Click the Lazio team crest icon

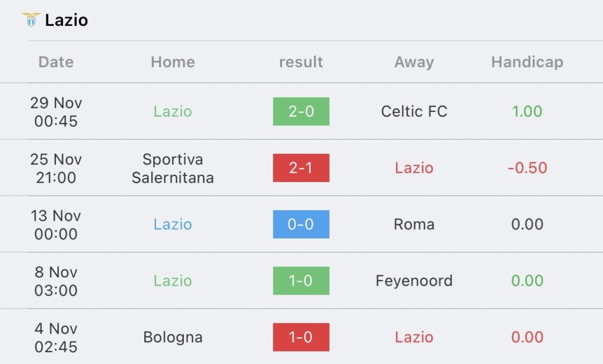(x=31, y=20)
